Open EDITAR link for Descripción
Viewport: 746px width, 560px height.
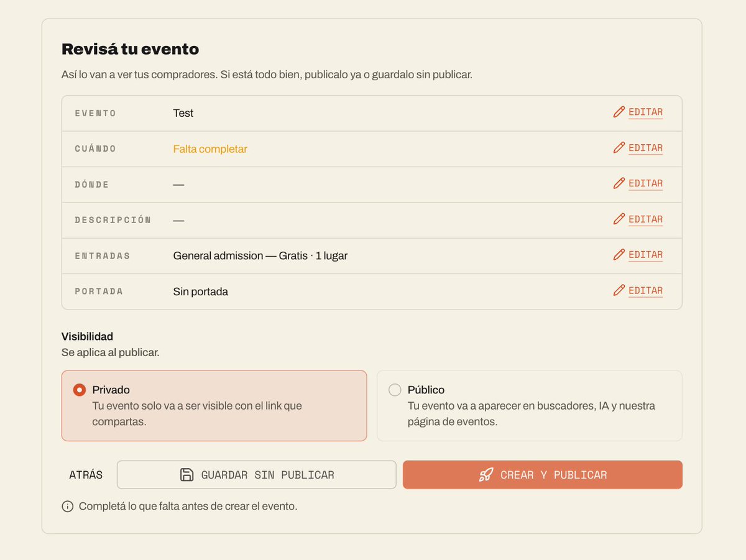click(645, 219)
